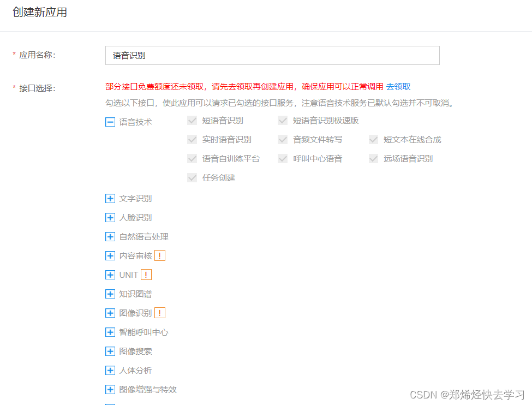The height and width of the screenshot is (405, 532).
Task: Click the 图像增强与特效 category label
Action: coord(148,389)
